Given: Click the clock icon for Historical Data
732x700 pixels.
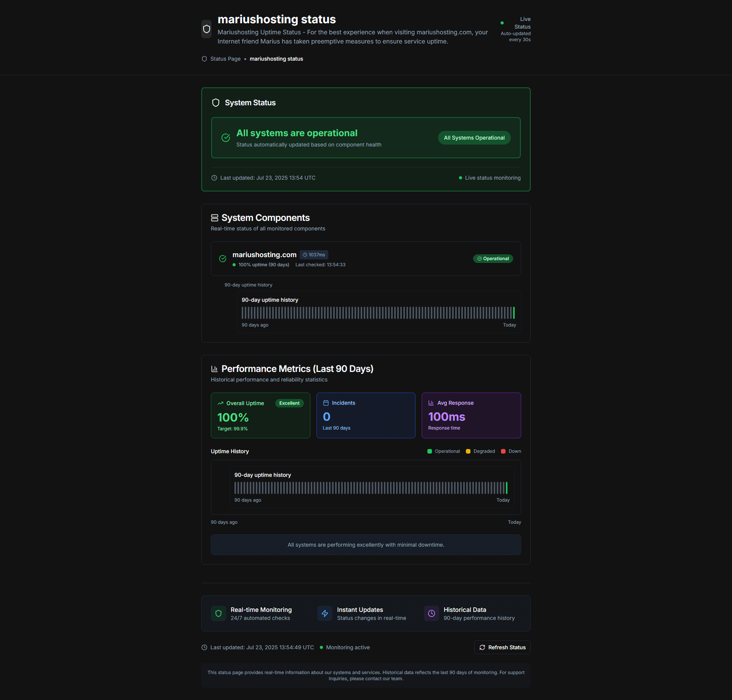Looking at the screenshot, I should tap(432, 613).
